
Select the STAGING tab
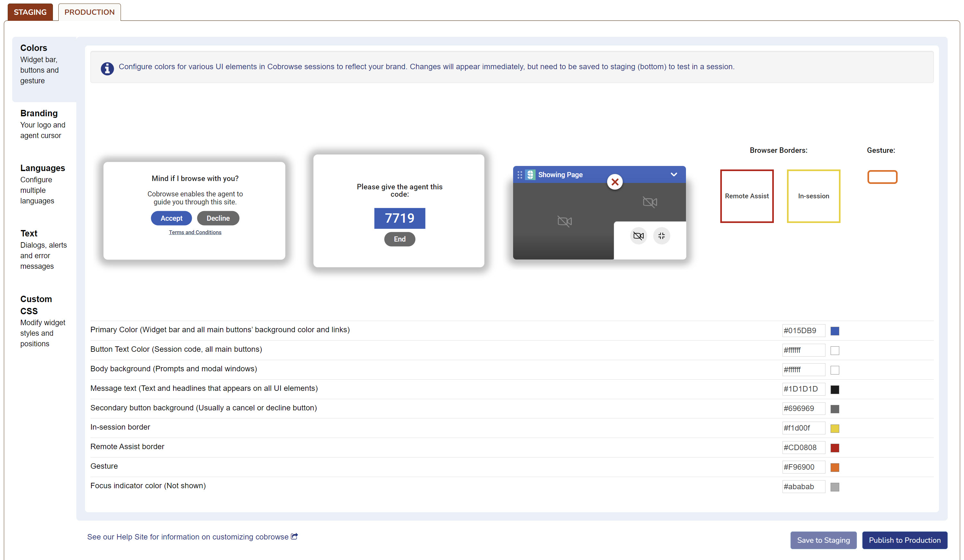coord(30,12)
